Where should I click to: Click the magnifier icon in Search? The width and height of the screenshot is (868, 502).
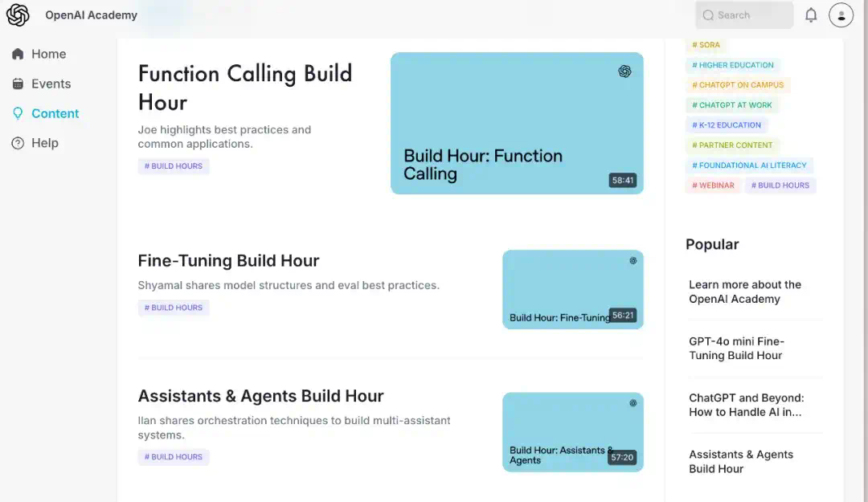click(x=708, y=15)
